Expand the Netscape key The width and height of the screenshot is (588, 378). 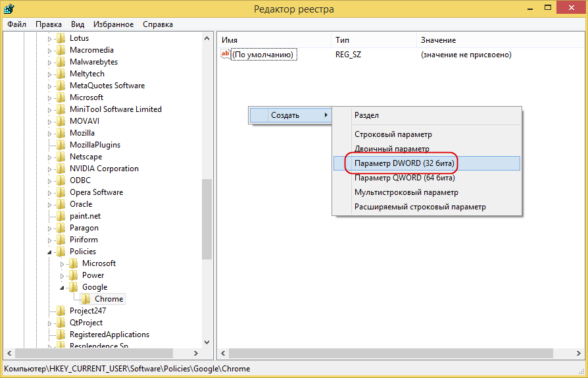[50, 157]
